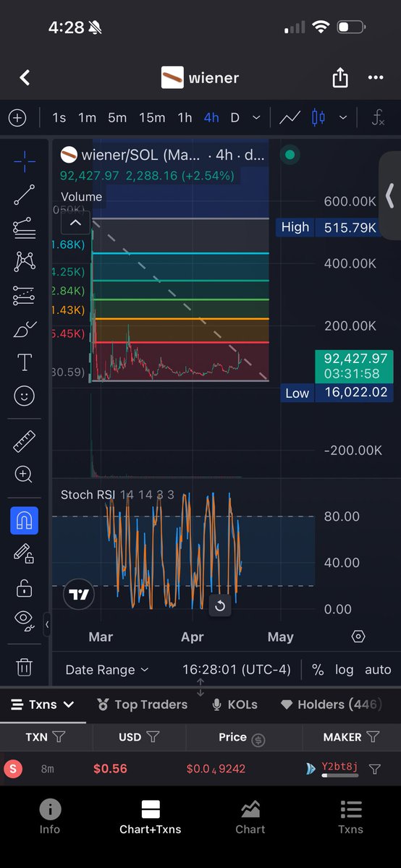Switch to KOLs tab
Image resolution: width=401 pixels, height=868 pixels.
pos(234,705)
